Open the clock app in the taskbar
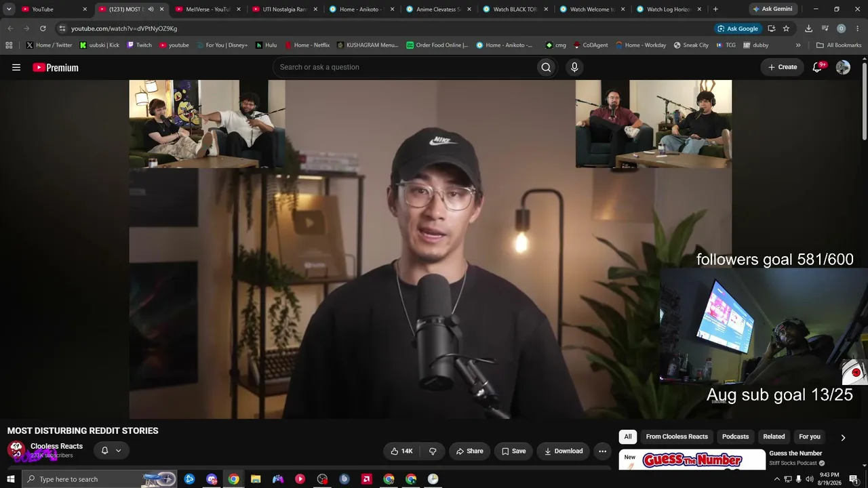 pyautogui.click(x=433, y=479)
